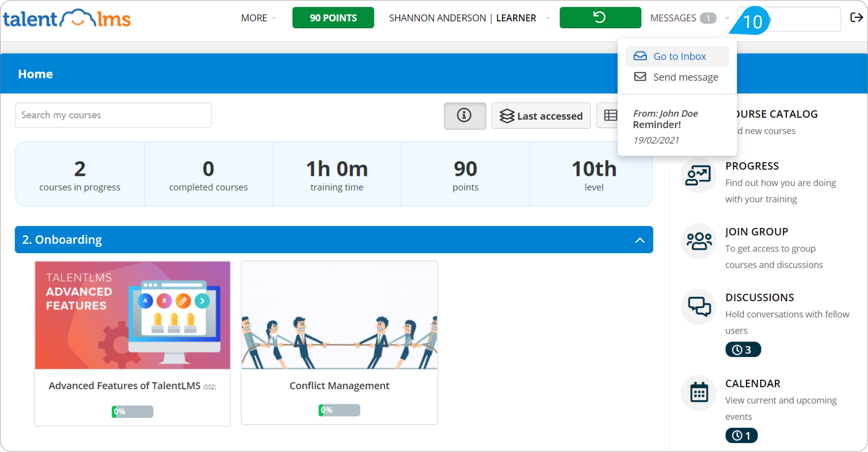Open the Messages menu item
868x452 pixels.
[x=673, y=18]
